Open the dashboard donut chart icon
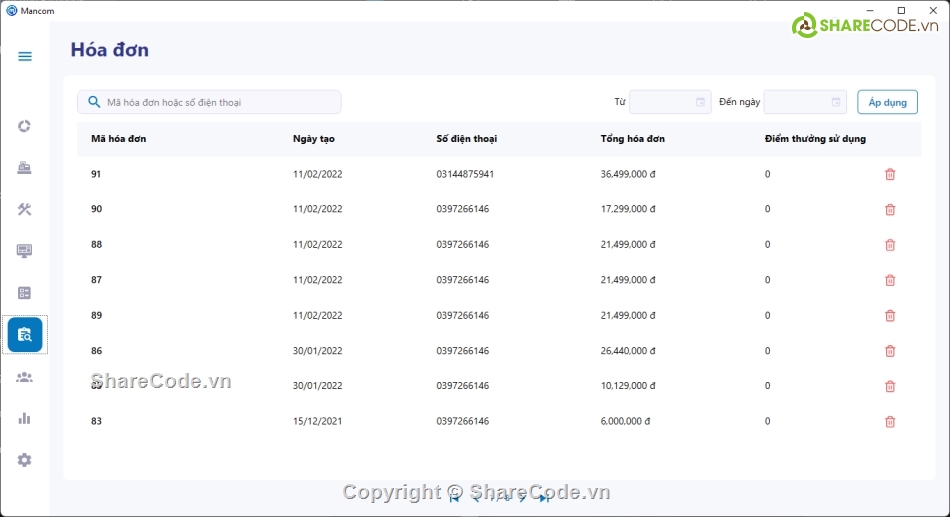 click(x=25, y=126)
